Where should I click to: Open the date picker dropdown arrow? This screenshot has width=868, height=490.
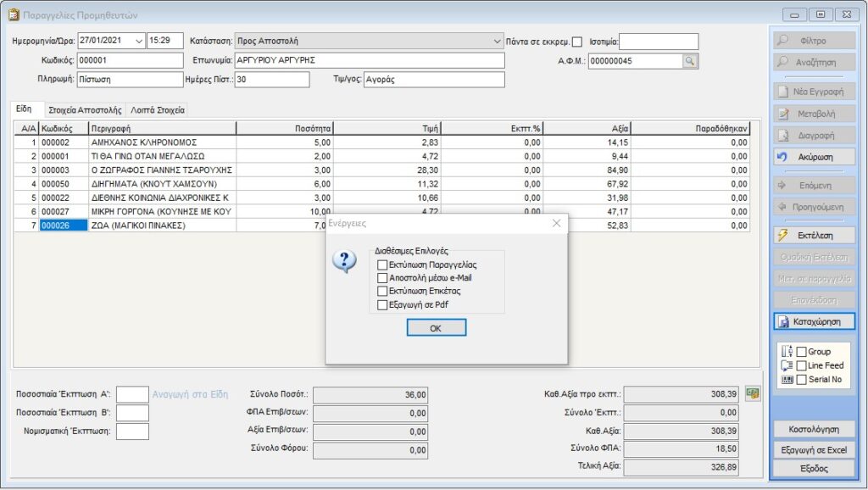pyautogui.click(x=138, y=41)
